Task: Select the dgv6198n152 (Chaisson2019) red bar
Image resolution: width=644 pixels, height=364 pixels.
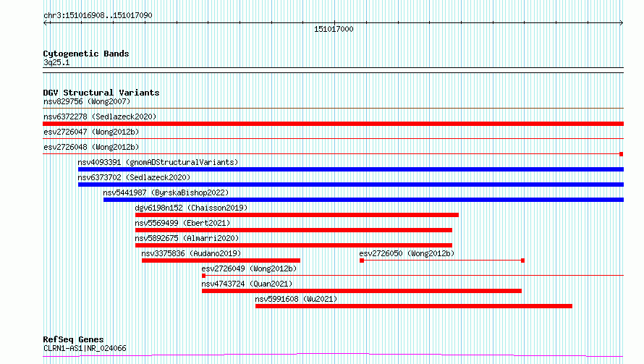Action: coord(297,215)
